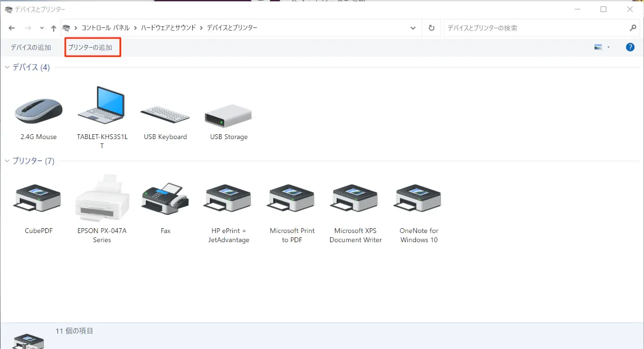Screen dimensions: 644x349
Task: Select the TABLET-KHS3S1LT laptop icon
Action: [101, 105]
